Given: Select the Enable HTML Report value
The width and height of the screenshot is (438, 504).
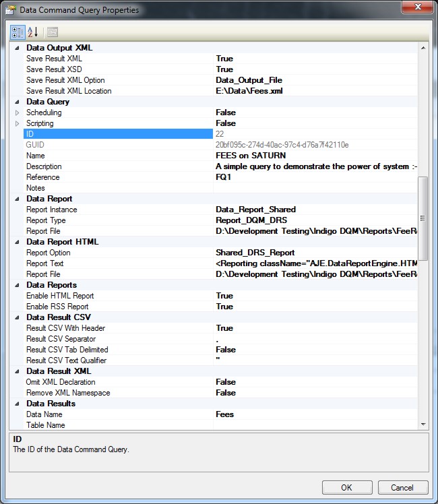Looking at the screenshot, I should 224,296.
